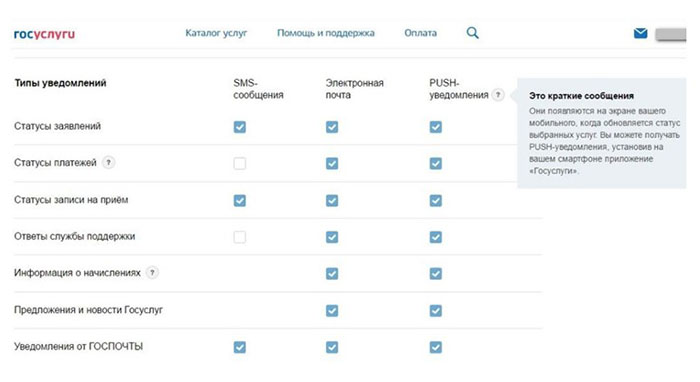Click the Информация о начислениях label
700x382 pixels.
coord(77,273)
